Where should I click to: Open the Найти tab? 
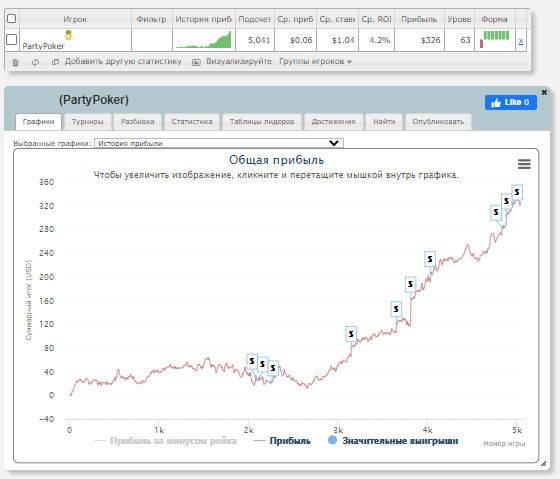click(384, 121)
